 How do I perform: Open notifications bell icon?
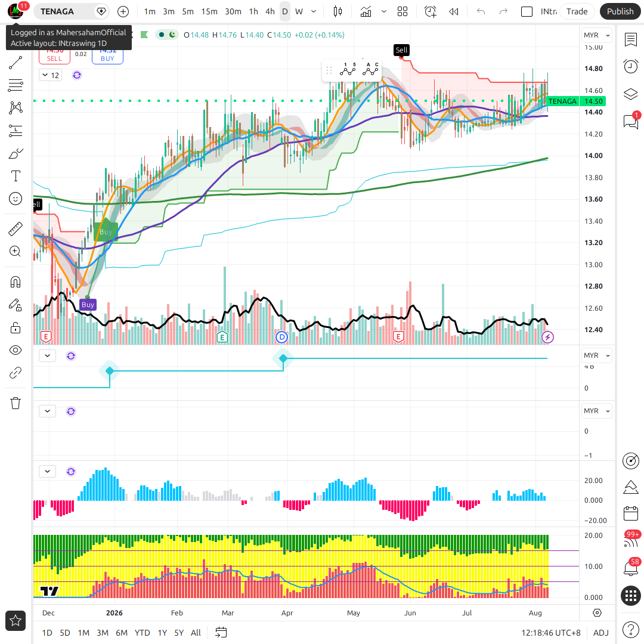coord(631,568)
